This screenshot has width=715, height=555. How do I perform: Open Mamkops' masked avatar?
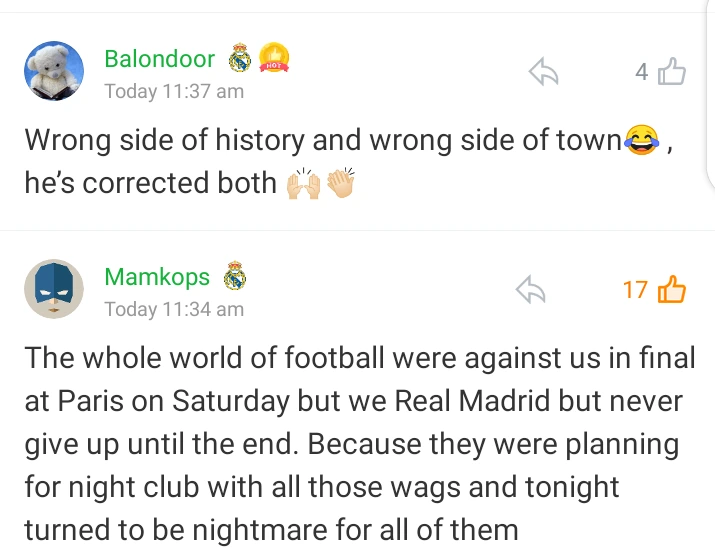pos(53,289)
